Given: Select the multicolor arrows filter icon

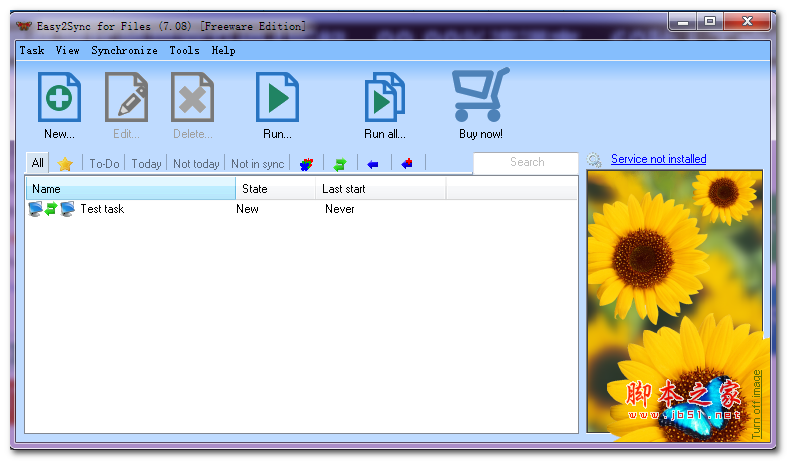Looking at the screenshot, I should coord(306,164).
